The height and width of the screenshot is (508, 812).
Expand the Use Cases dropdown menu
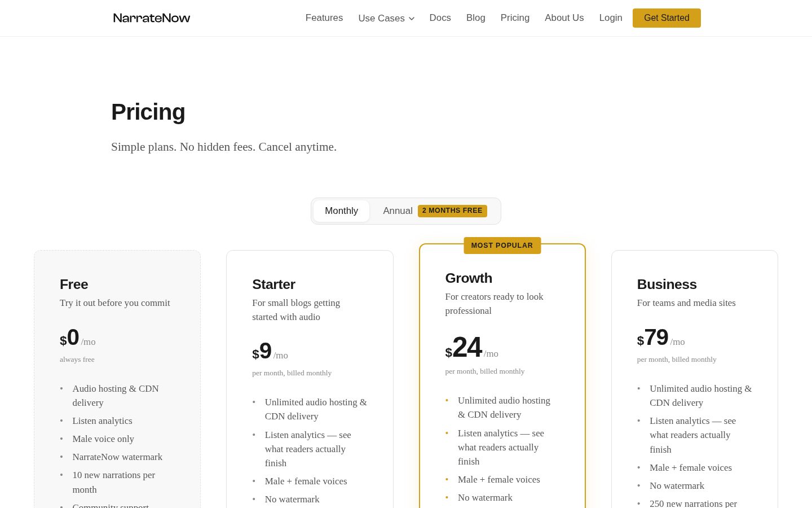[386, 18]
